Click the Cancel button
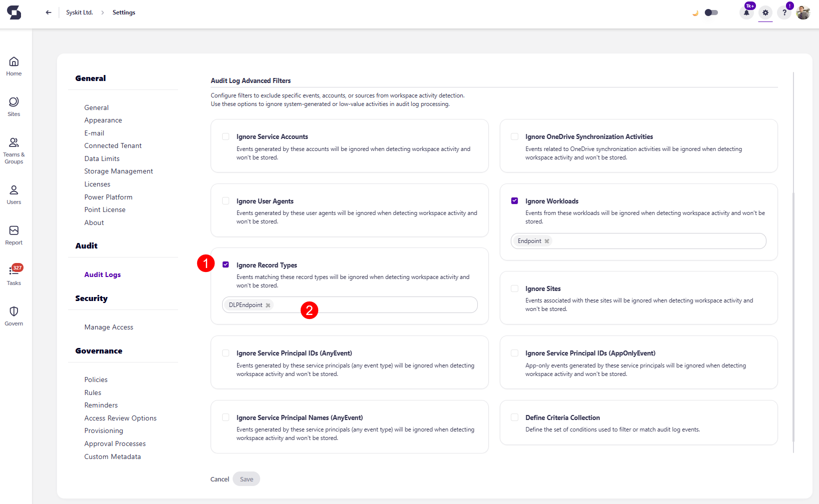819x504 pixels. coord(219,479)
